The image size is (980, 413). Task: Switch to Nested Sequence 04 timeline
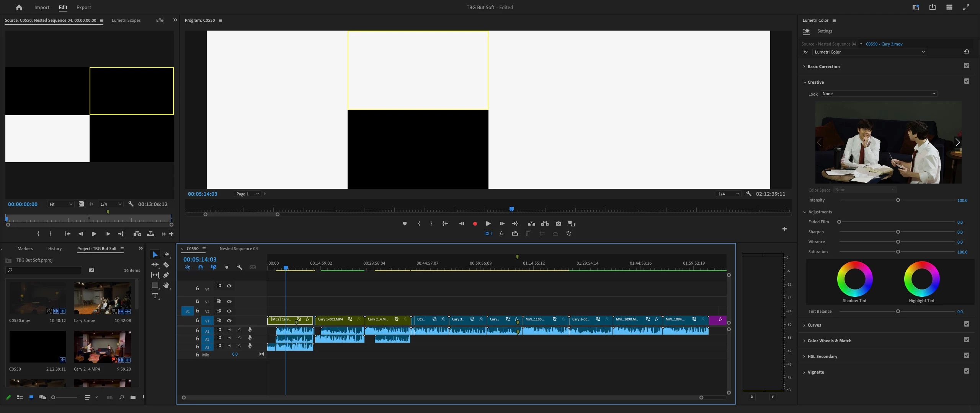[x=238, y=249]
